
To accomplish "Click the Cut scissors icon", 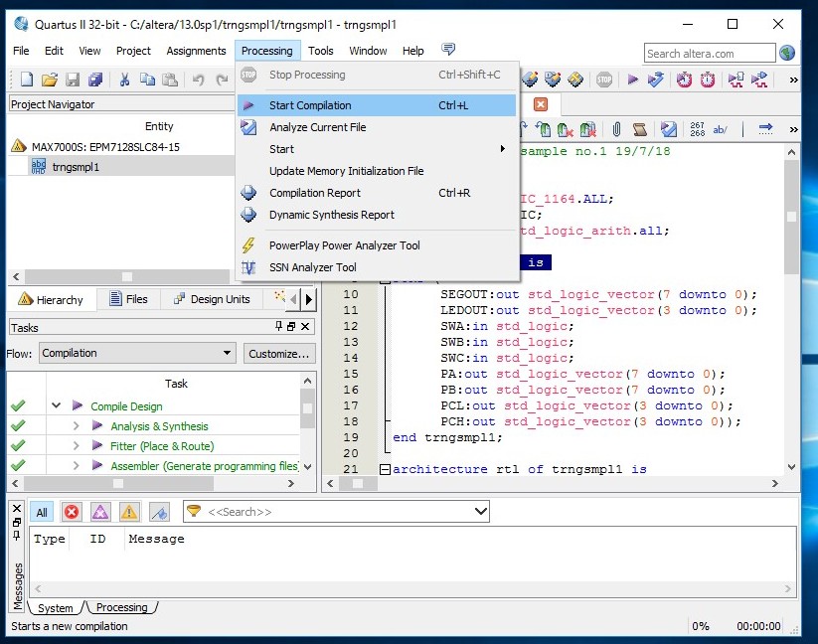I will (x=124, y=80).
